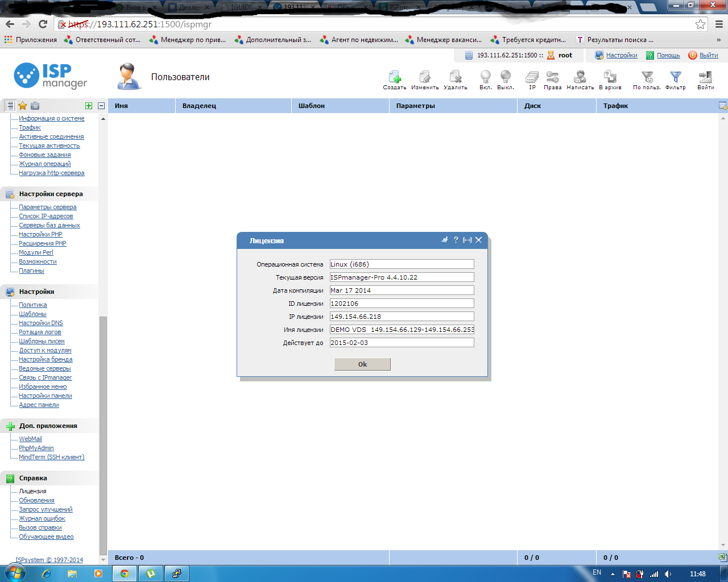
Task: Open Настройка бренда menu item
Action: [45, 359]
